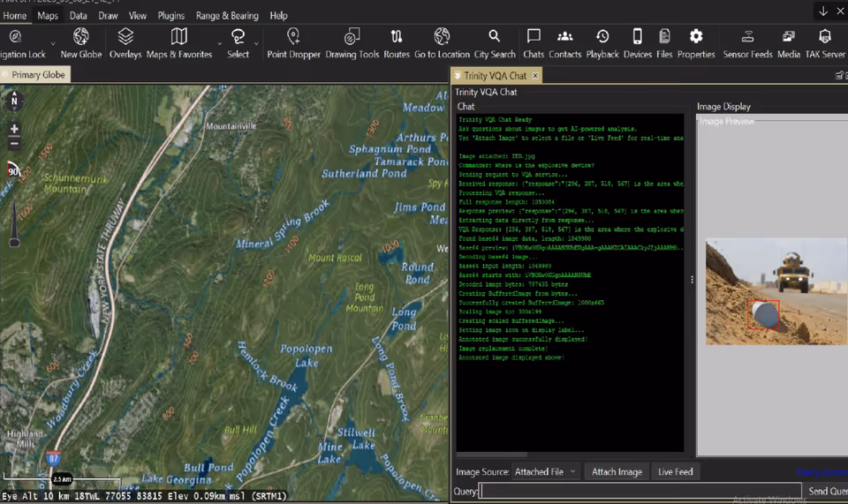Open the Plugins ribbon tab

(x=170, y=16)
